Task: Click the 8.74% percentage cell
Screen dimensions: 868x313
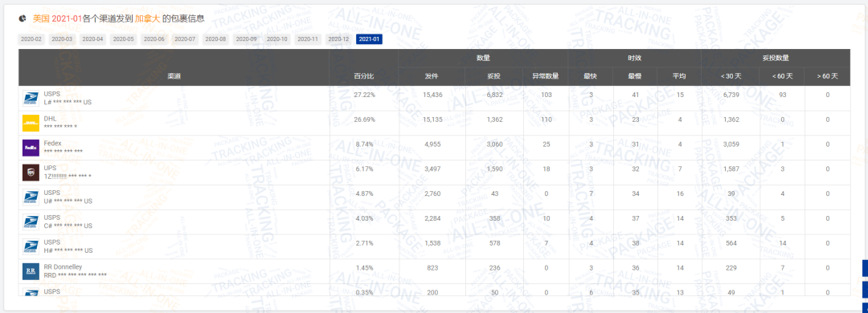Action: point(364,144)
